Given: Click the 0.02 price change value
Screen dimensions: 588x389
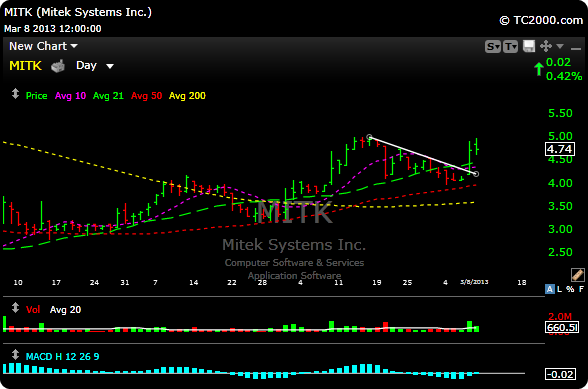Looking at the screenshot, I should click(558, 62).
